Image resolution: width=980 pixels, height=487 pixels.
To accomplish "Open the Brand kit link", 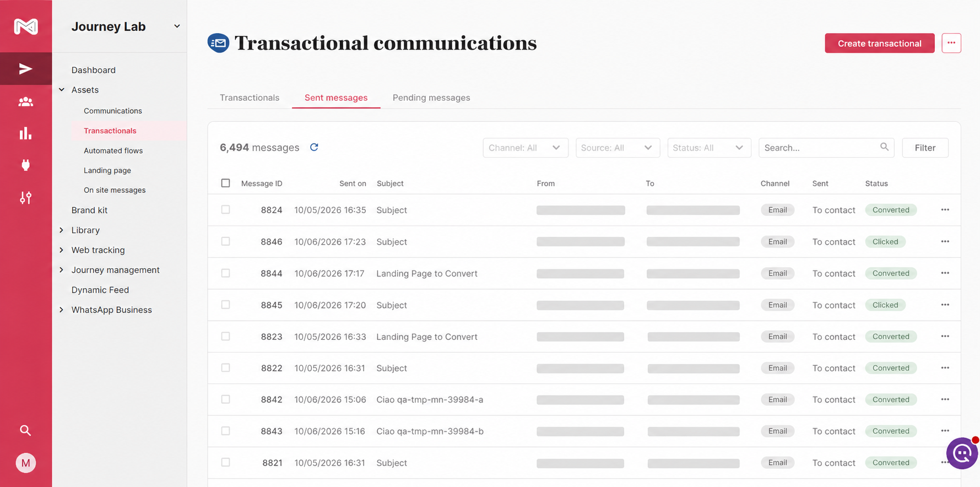I will click(x=89, y=210).
